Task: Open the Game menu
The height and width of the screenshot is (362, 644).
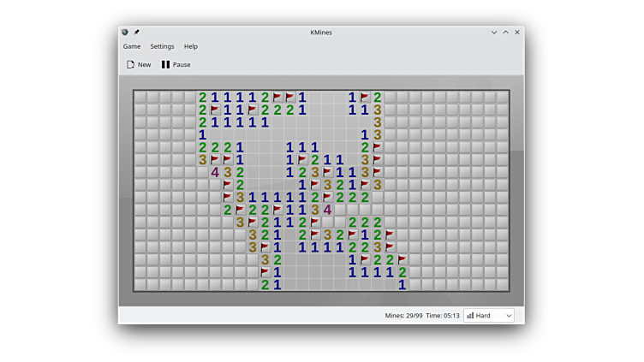Action: (132, 46)
